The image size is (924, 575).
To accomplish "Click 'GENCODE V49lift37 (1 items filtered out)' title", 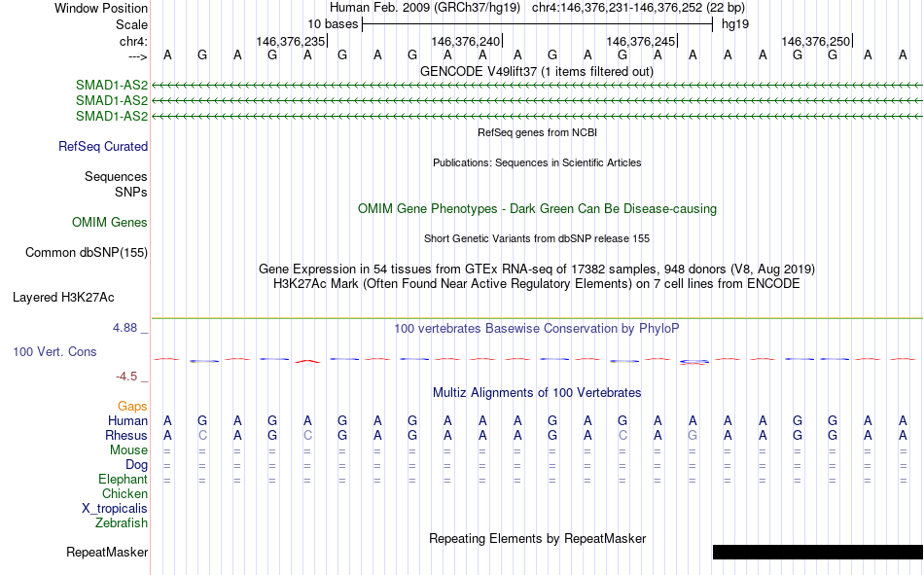I will (537, 71).
